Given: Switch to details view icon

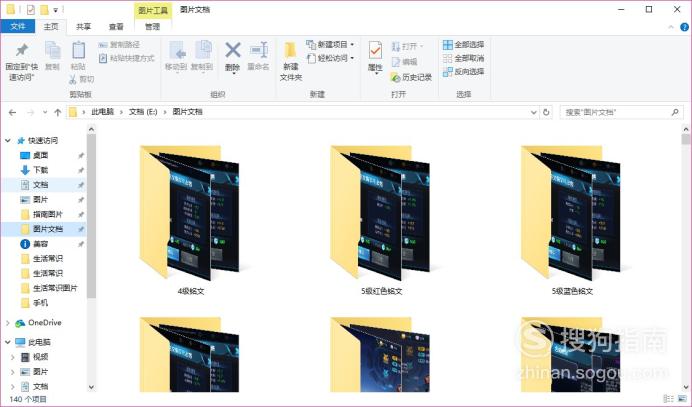Looking at the screenshot, I should (x=669, y=399).
